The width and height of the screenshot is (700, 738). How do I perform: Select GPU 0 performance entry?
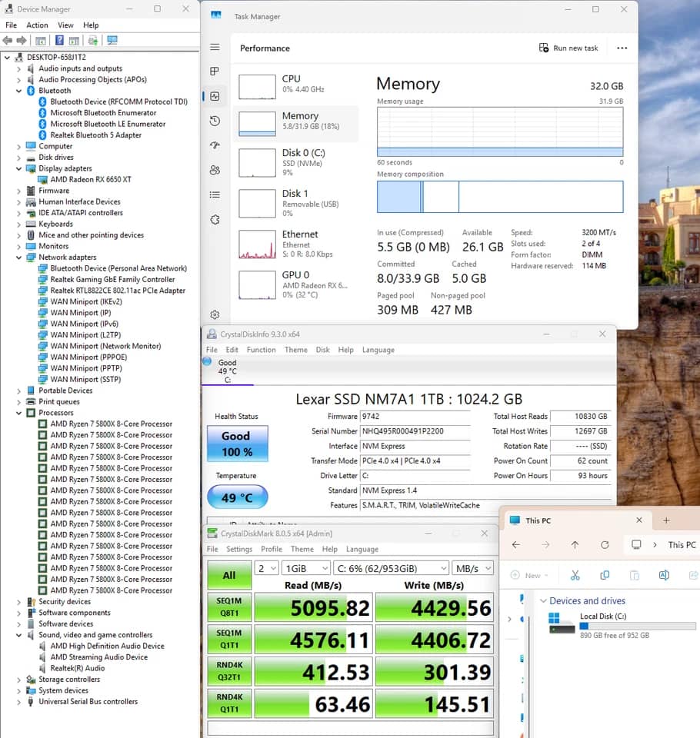click(x=296, y=284)
